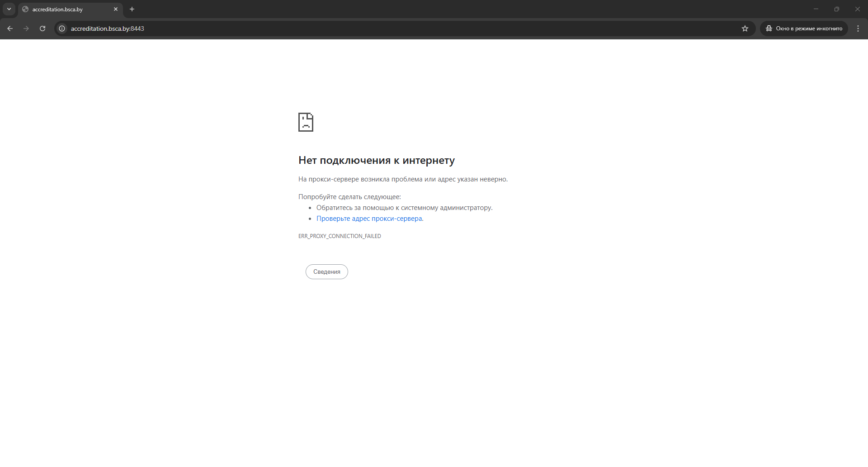Image resolution: width=868 pixels, height=467 pixels.
Task: Open the 'Проверьте адрес прокси-сервера' link
Action: point(369,219)
